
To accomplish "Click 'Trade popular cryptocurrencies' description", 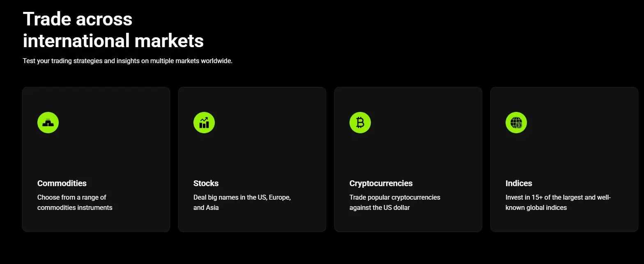I will coord(395,203).
